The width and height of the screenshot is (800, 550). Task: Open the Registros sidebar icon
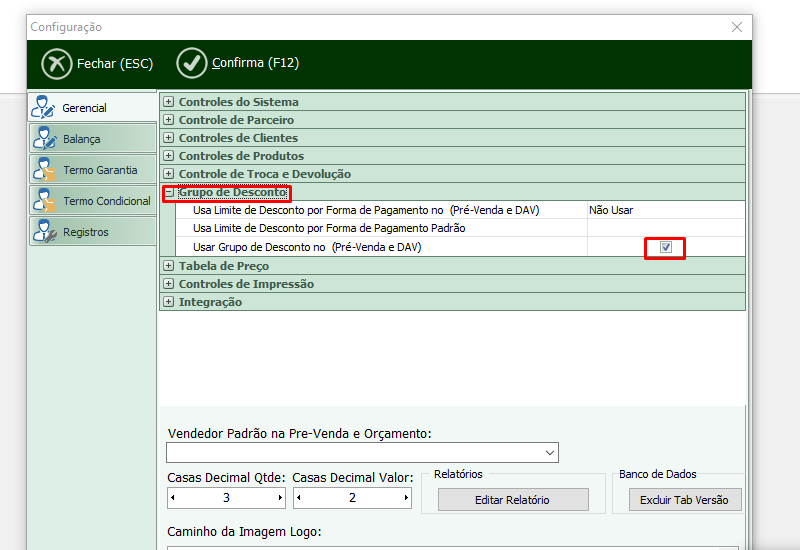(x=44, y=231)
